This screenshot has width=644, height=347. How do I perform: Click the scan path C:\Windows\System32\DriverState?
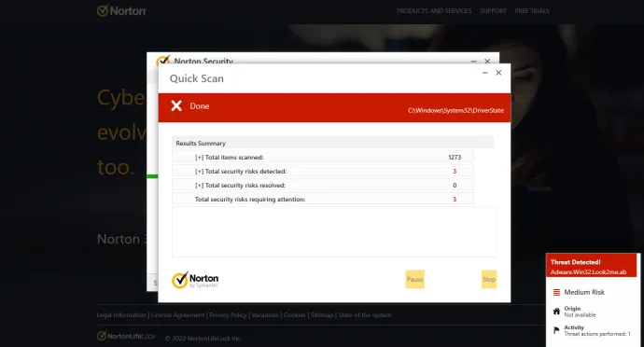[455, 110]
